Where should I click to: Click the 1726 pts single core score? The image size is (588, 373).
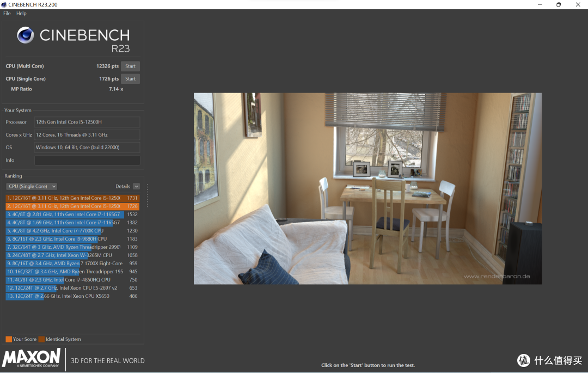pyautogui.click(x=109, y=79)
